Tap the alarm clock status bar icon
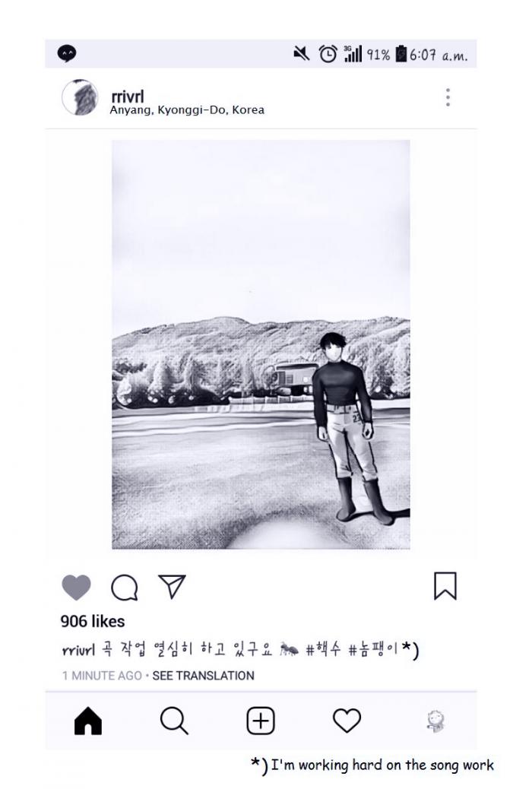This screenshot has height=789, width=532. tap(328, 53)
